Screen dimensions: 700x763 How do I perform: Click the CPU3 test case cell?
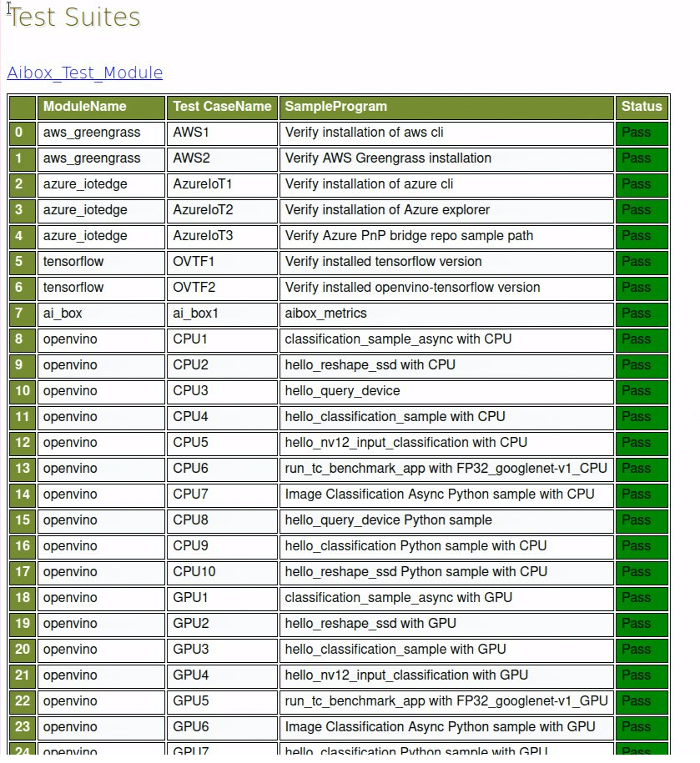pyautogui.click(x=220, y=391)
